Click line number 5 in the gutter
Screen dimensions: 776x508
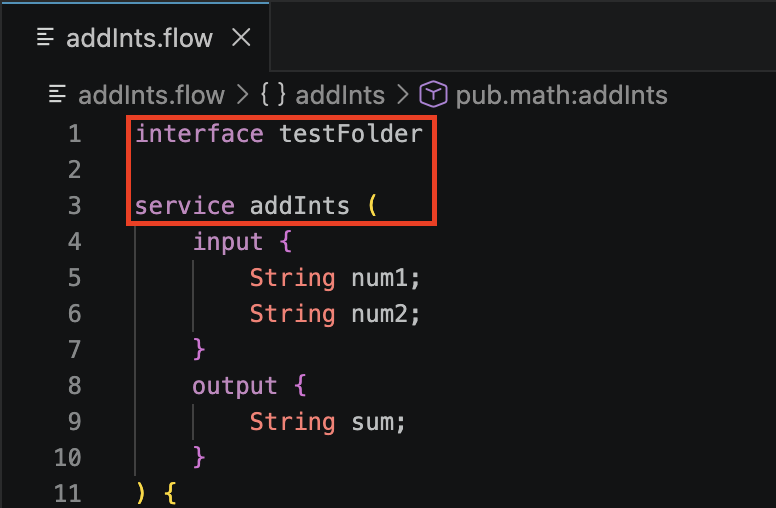(75, 278)
